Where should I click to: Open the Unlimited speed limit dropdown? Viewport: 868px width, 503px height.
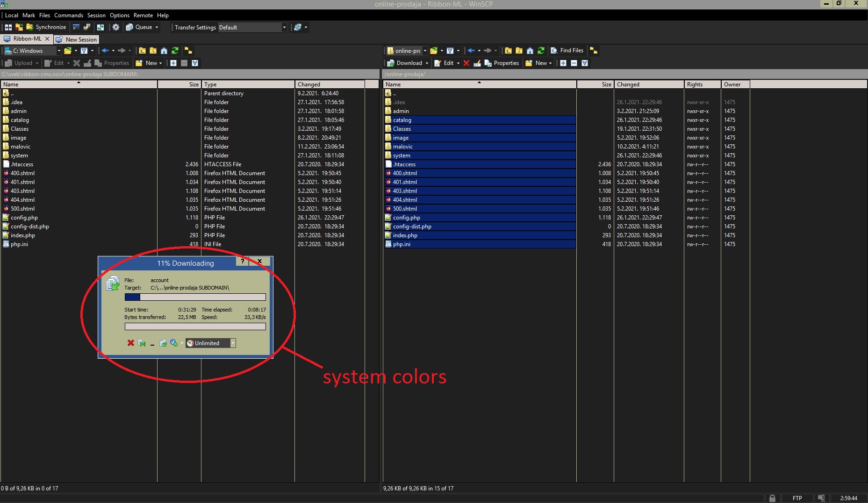click(x=233, y=343)
